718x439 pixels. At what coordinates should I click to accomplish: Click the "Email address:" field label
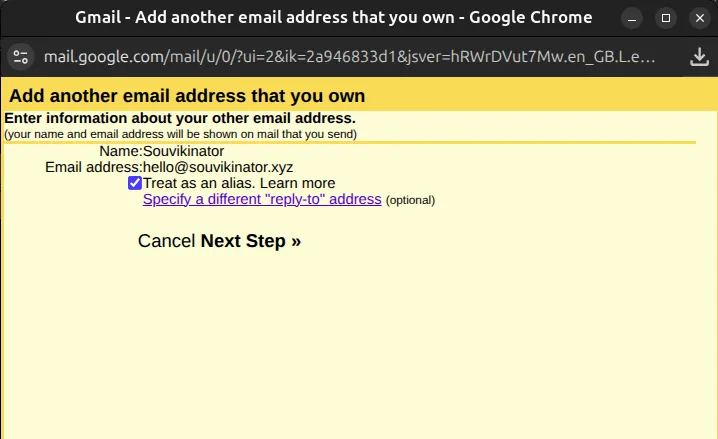(x=94, y=167)
